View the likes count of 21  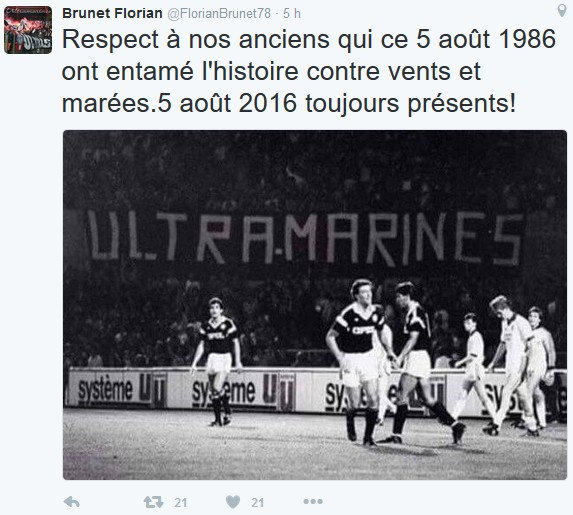258,503
